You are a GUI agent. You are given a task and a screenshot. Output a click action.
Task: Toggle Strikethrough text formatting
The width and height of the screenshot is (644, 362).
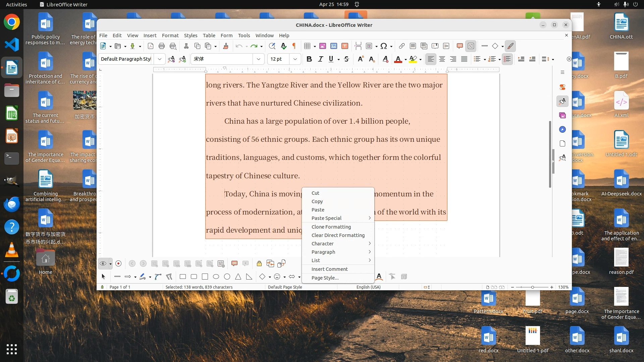346,59
